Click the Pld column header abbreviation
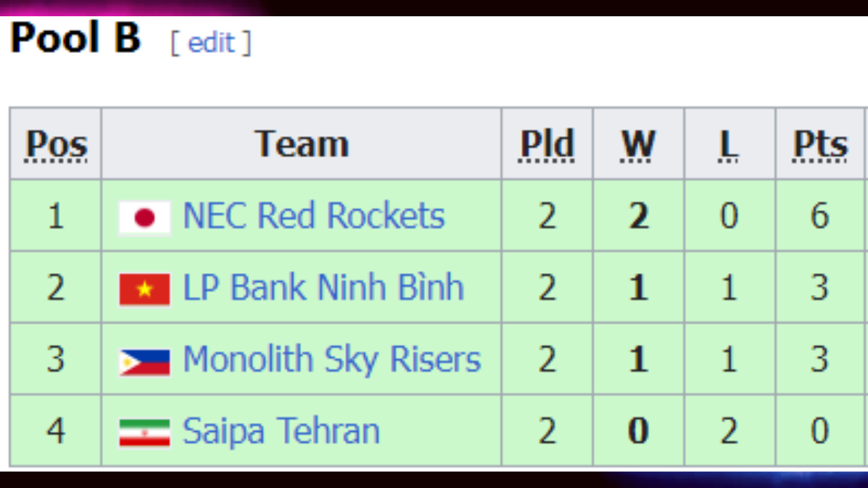 (x=547, y=145)
